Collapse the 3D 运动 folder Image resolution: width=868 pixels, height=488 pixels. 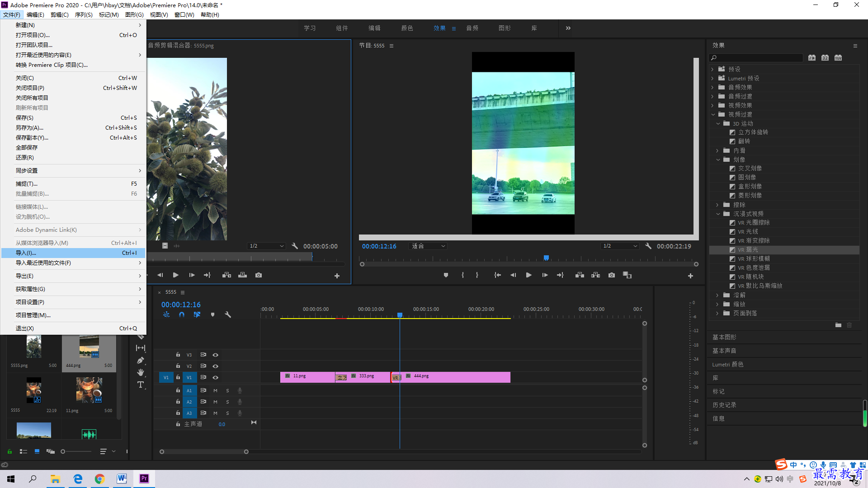pyautogui.click(x=718, y=123)
